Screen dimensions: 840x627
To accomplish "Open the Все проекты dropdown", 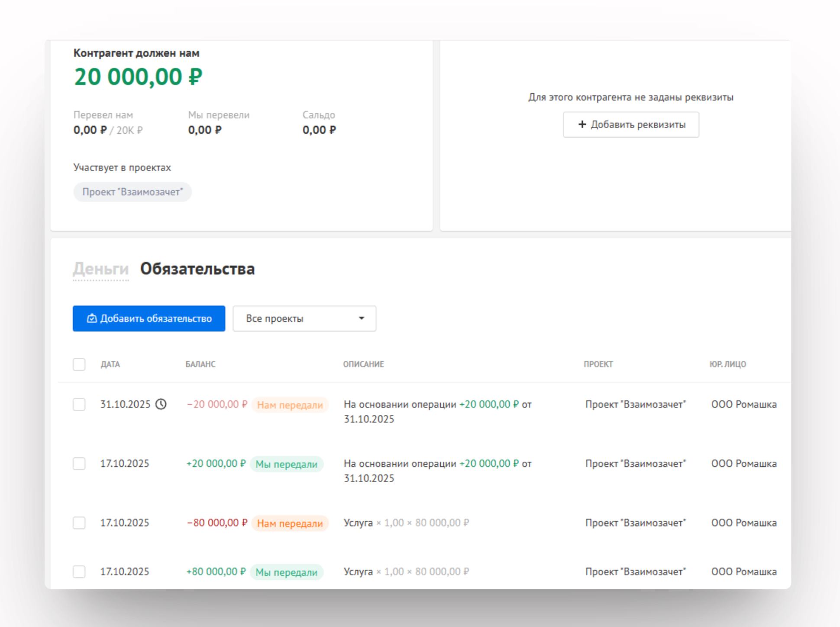I will tap(304, 318).
